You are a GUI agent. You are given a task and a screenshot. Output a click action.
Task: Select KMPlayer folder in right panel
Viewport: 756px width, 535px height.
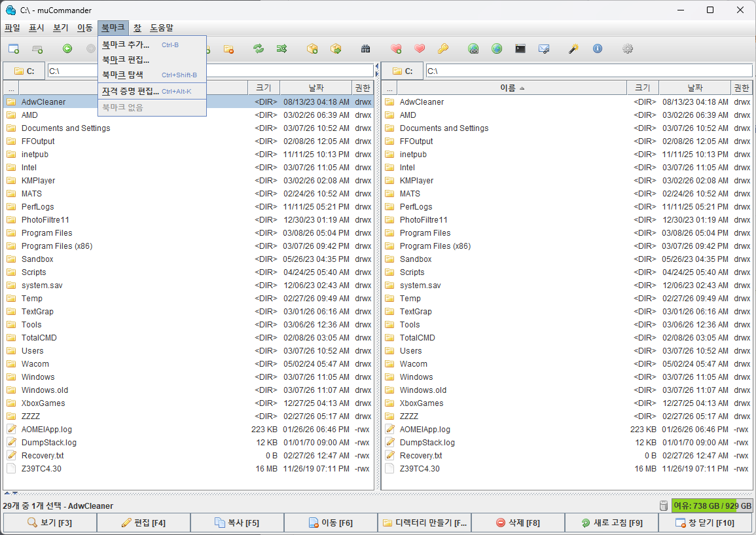pyautogui.click(x=567, y=181)
